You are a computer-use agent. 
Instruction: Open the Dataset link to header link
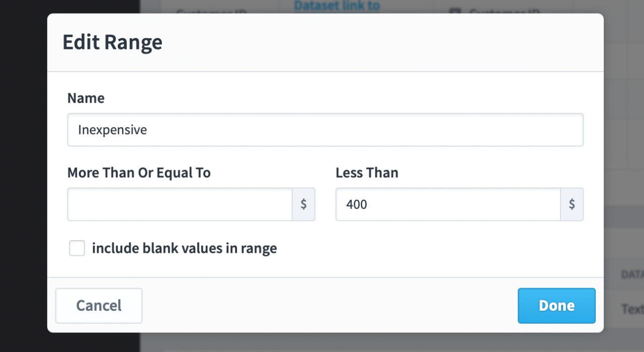pos(336,6)
